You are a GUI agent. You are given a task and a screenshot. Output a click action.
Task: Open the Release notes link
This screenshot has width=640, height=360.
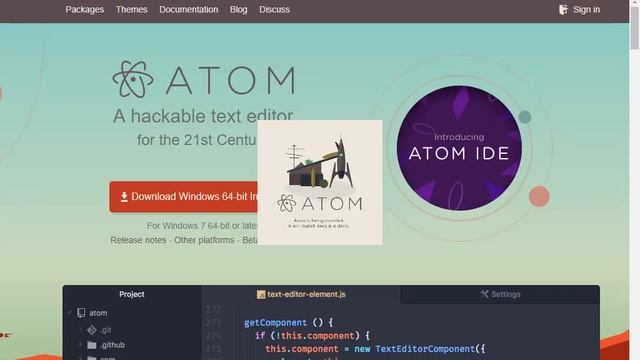tap(138, 240)
